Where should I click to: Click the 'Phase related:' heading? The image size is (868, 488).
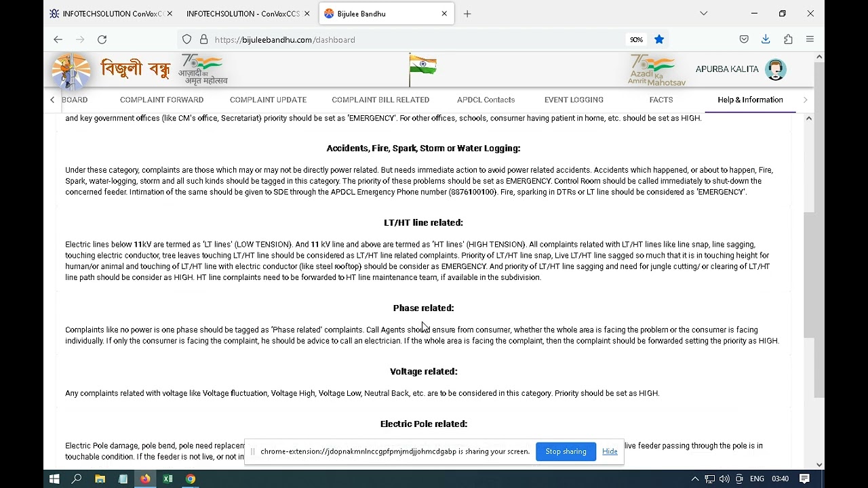click(423, 308)
